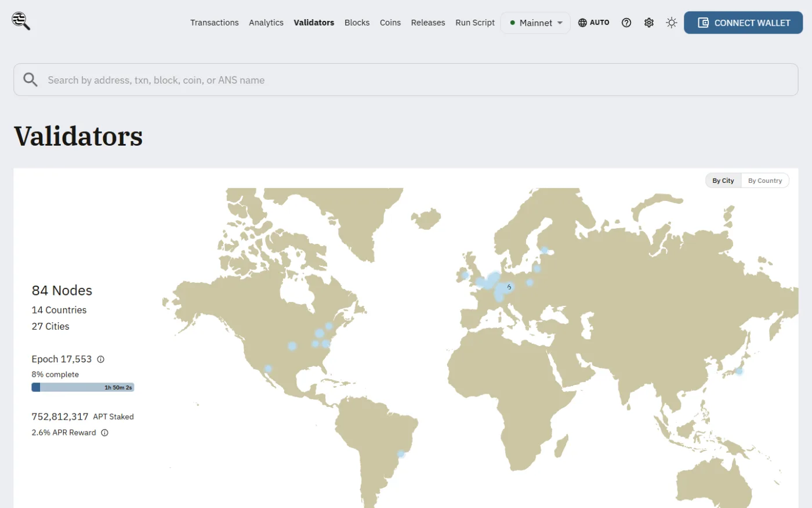Open the Releases page
Image resolution: width=812 pixels, height=508 pixels.
point(428,23)
